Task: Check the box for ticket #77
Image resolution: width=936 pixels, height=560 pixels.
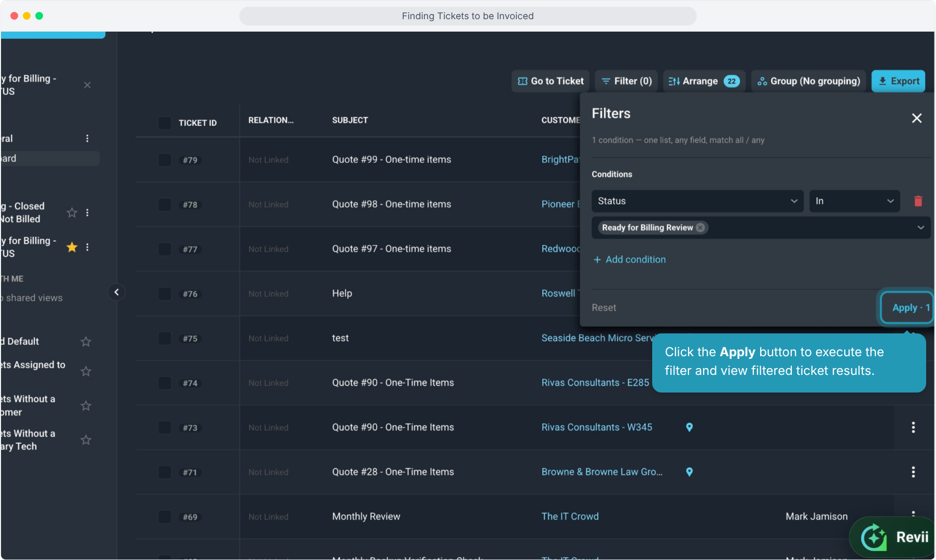Action: [164, 249]
